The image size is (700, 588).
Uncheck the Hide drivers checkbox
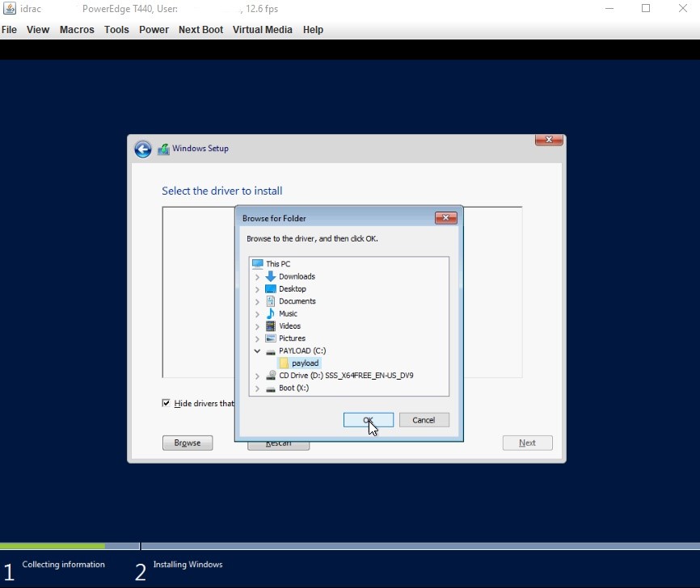coord(166,403)
